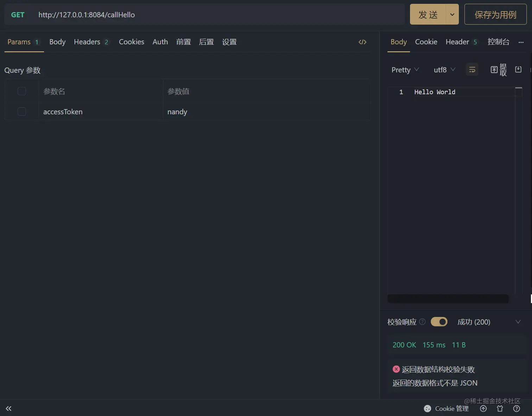Click the 成功 (200) label
This screenshot has height=416, width=532.
474,322
